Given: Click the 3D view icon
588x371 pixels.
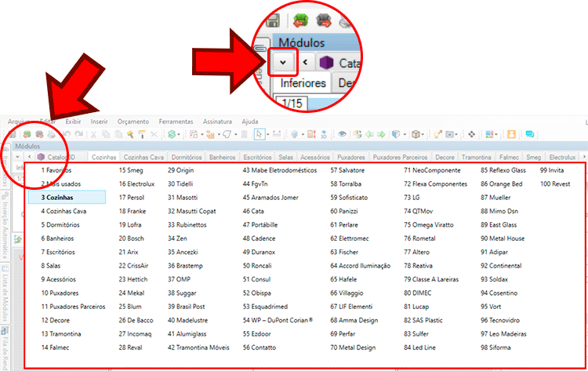Looking at the screenshot, I should pos(324,134).
